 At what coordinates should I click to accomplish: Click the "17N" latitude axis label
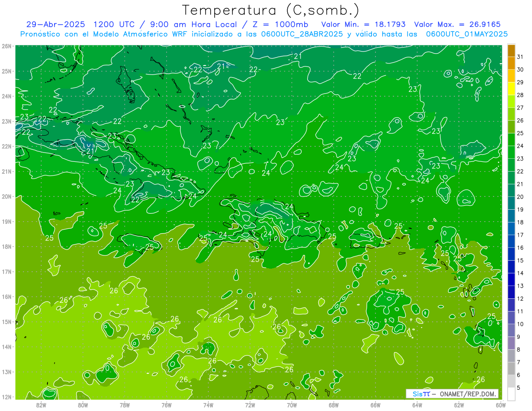[7, 271]
